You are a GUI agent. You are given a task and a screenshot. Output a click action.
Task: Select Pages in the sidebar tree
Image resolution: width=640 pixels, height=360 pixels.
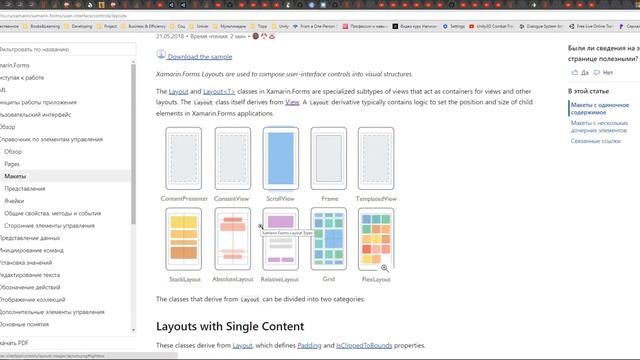point(12,164)
